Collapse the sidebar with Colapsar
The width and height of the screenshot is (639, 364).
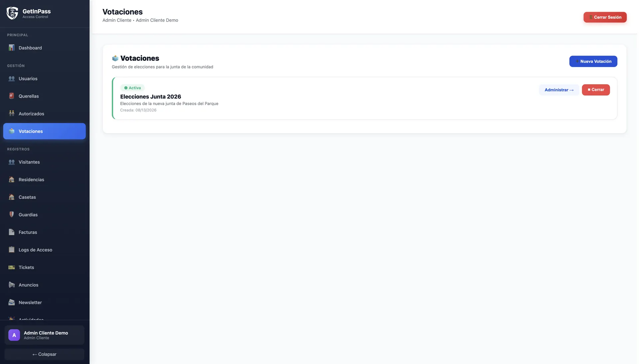[x=44, y=354]
